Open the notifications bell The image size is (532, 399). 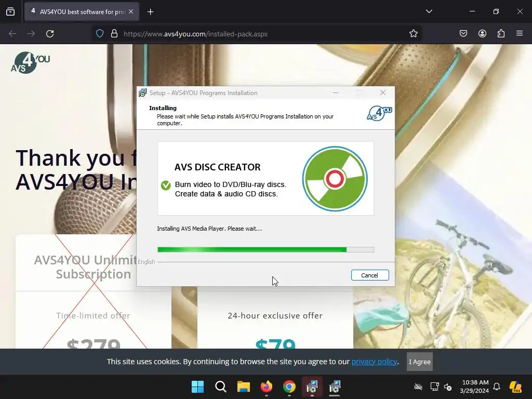[497, 387]
